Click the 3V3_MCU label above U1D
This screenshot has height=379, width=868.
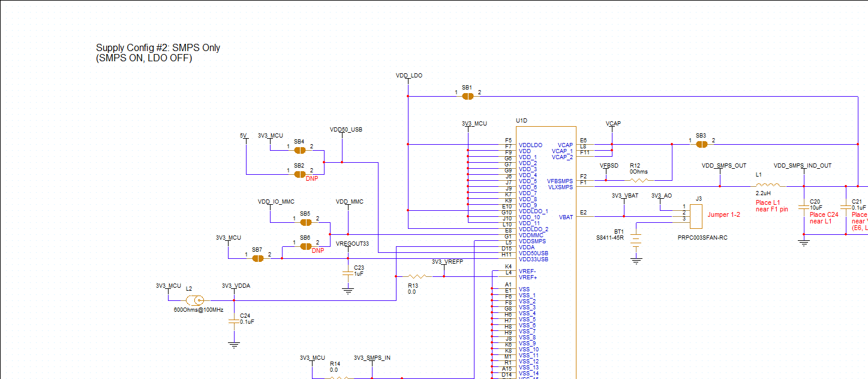coord(474,124)
